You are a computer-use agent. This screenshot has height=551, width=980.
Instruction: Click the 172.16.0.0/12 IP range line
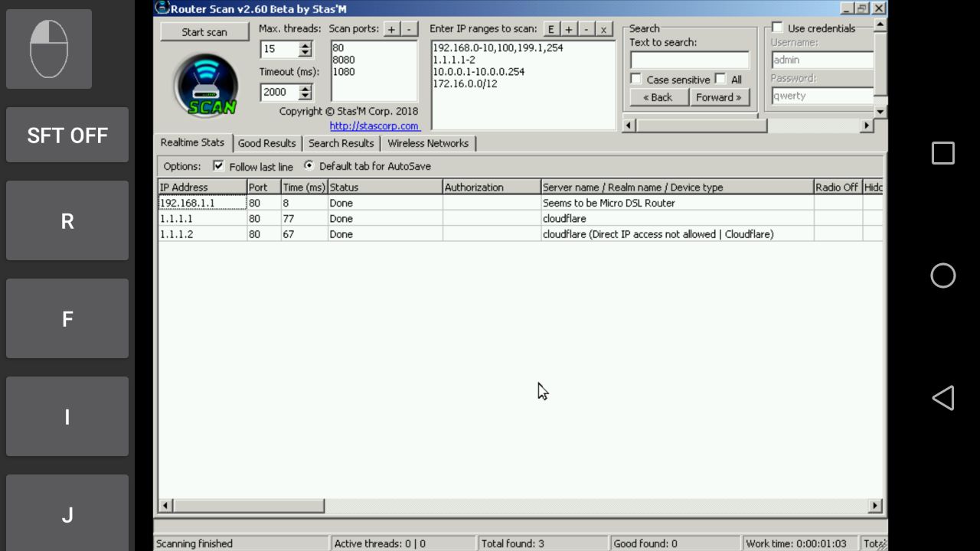(x=465, y=84)
